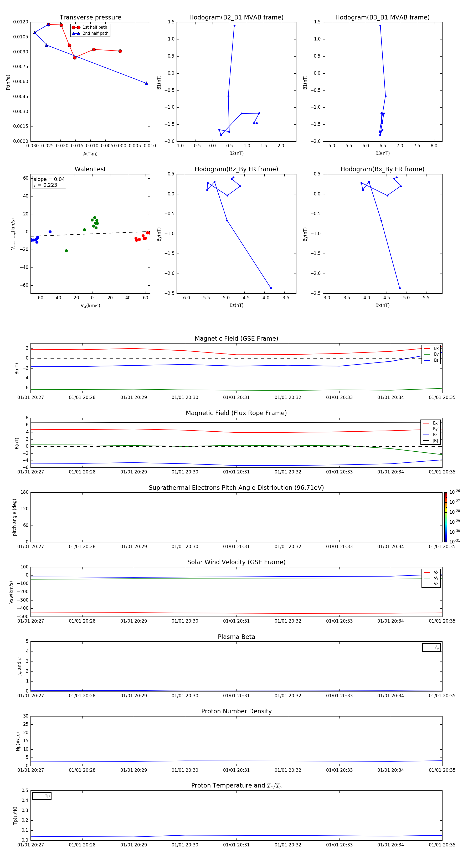
Task: Click the 'Proton Temperature and Te/Tp' title
Action: point(236,786)
